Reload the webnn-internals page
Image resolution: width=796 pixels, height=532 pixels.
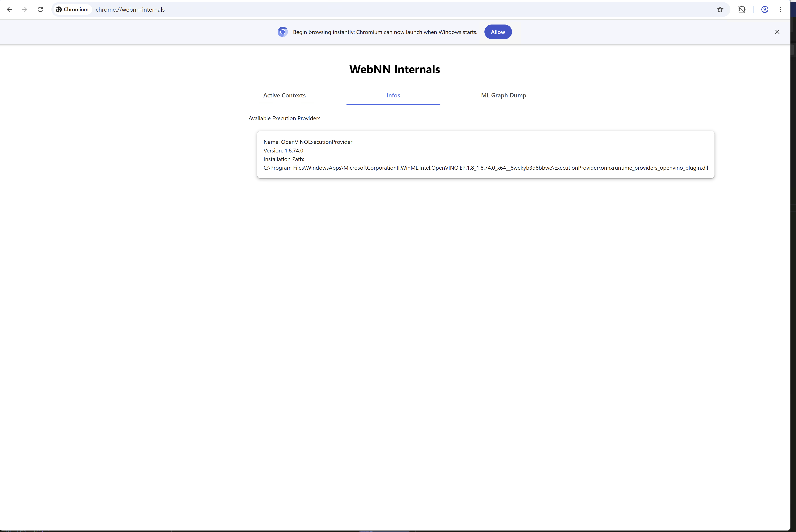40,9
